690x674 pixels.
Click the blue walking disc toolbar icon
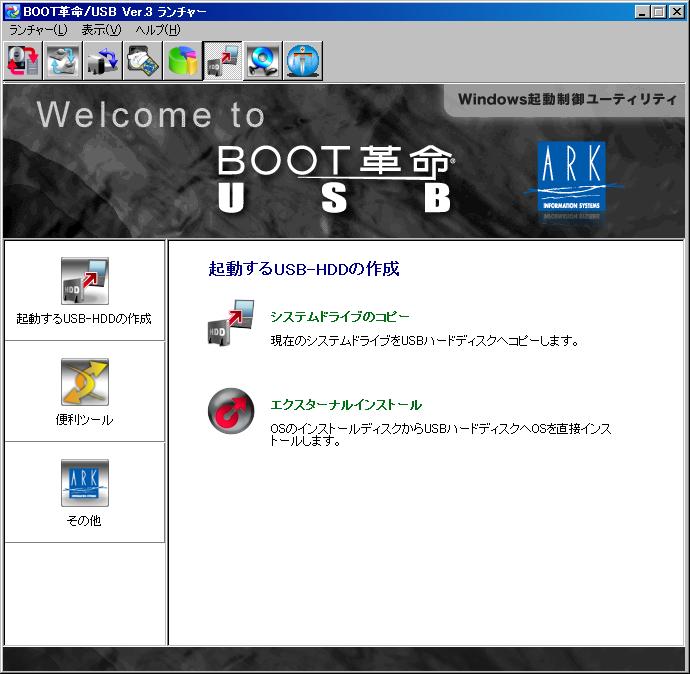(263, 61)
